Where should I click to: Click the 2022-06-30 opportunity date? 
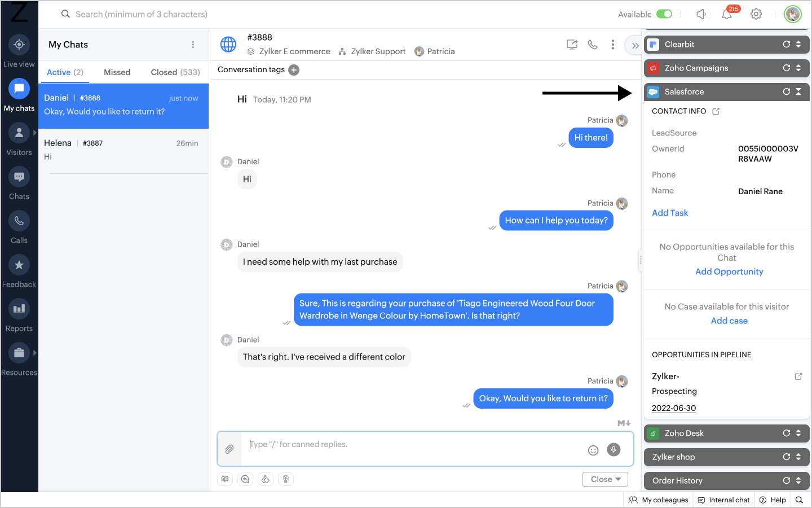tap(674, 408)
